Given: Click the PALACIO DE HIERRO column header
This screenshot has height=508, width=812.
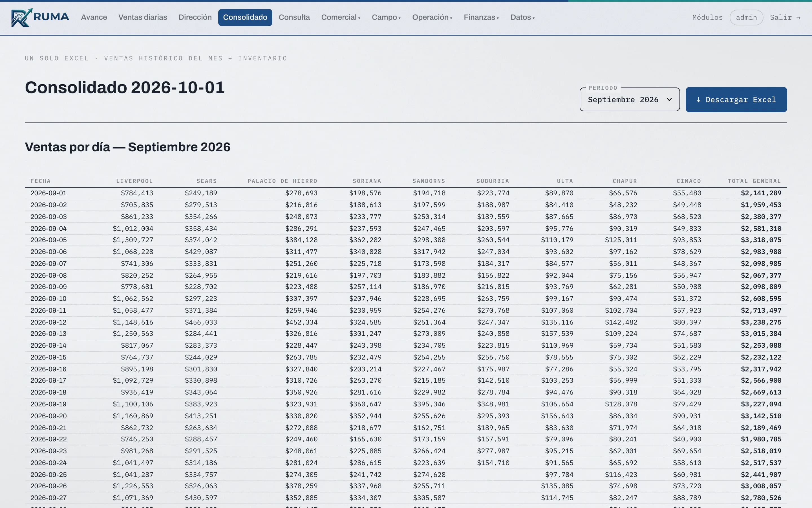Looking at the screenshot, I should [x=283, y=181].
